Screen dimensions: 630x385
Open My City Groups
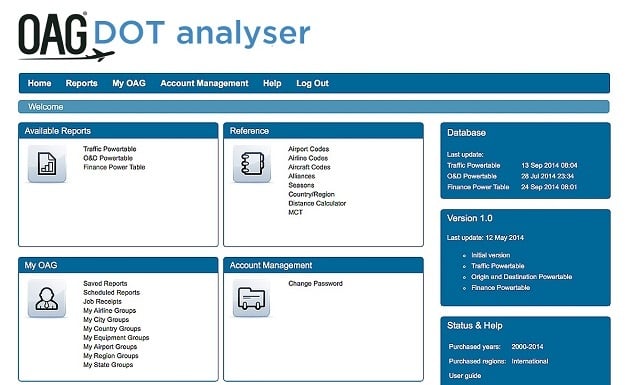click(106, 319)
